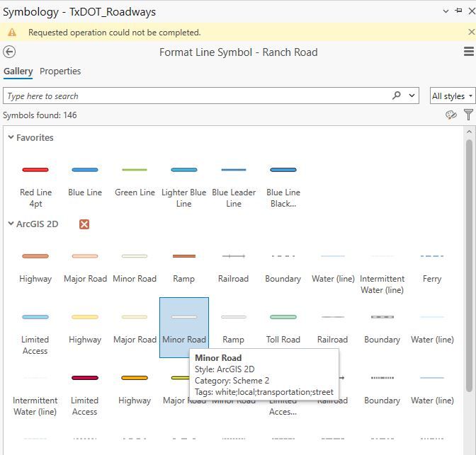Collapse the ArcGIS 2D group
Image resolution: width=476 pixels, height=455 pixels.
(x=11, y=224)
